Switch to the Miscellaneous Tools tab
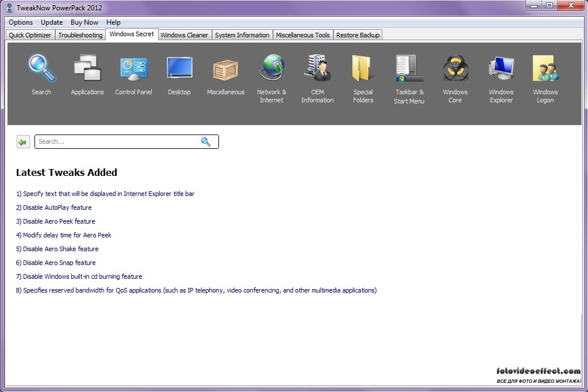This screenshot has height=392, width=588. click(303, 35)
